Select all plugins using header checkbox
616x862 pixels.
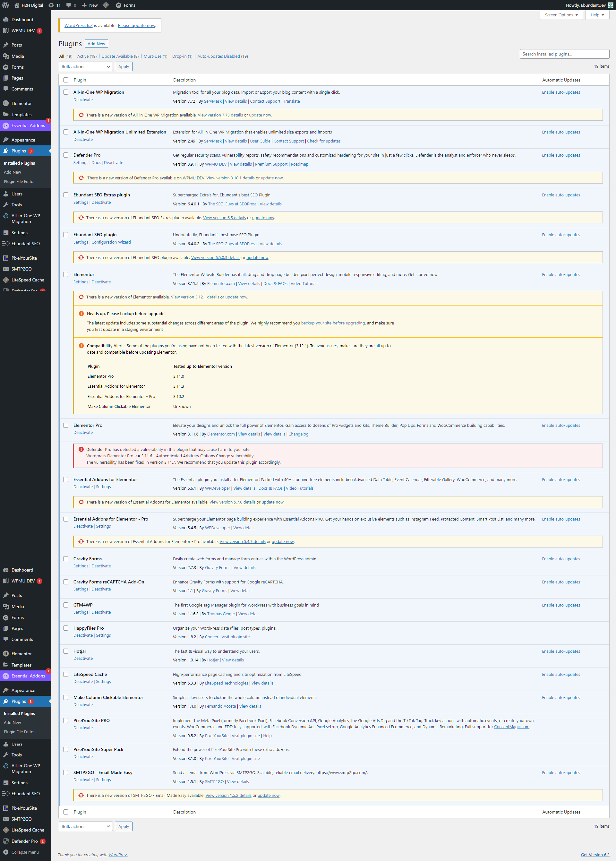coord(66,80)
